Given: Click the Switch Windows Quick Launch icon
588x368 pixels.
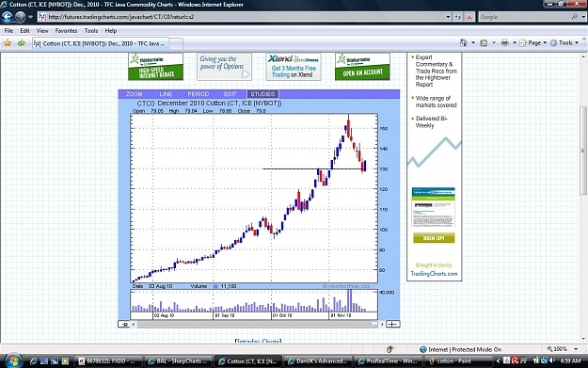Looking at the screenshot, I should coord(55,361).
